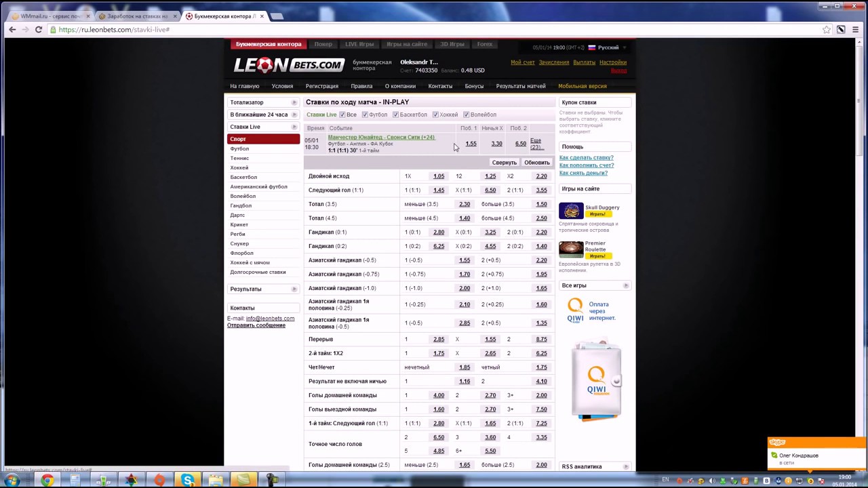
Task: Go back using the browser back arrow
Action: [x=12, y=29]
